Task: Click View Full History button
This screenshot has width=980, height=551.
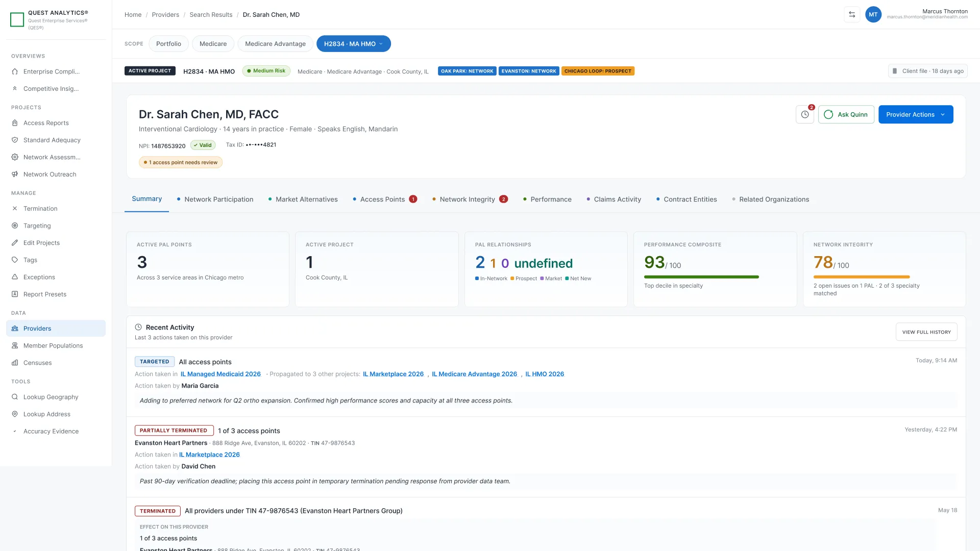Action: [926, 332]
